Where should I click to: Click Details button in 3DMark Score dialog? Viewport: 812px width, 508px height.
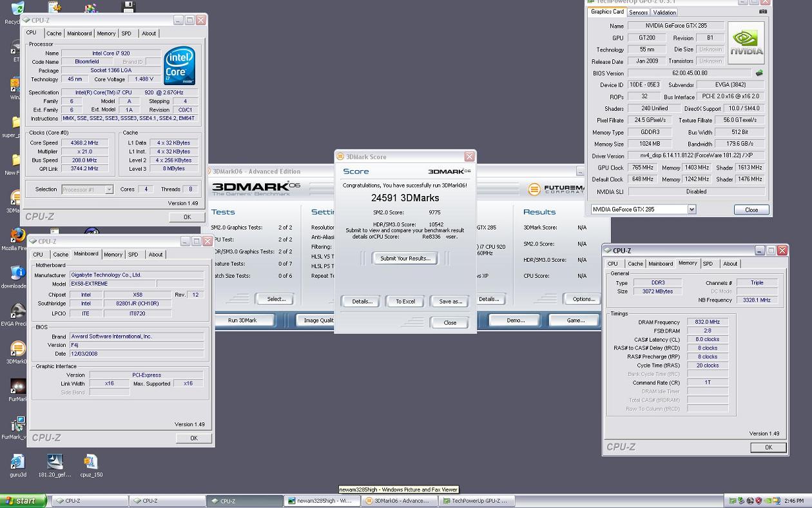pos(362,302)
